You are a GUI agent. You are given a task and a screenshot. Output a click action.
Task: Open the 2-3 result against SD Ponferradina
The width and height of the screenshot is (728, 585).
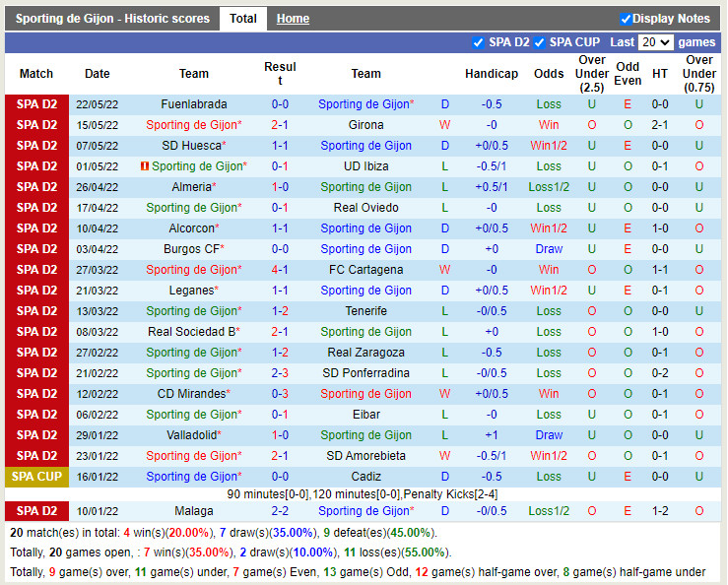point(280,373)
